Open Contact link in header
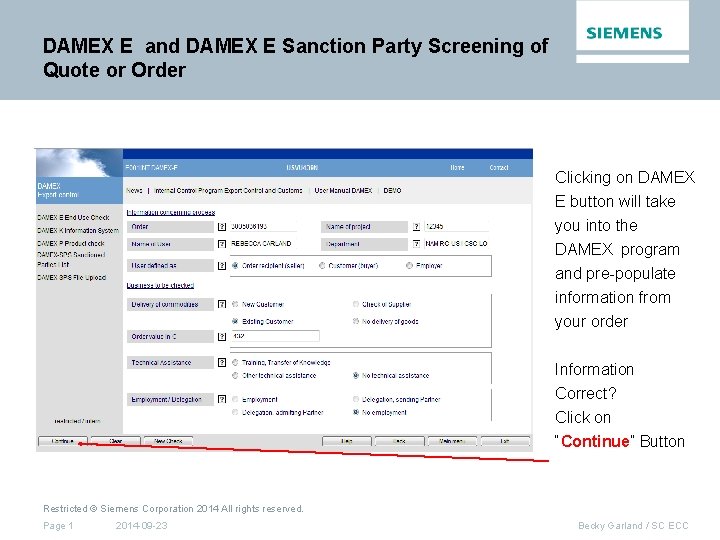The height and width of the screenshot is (540, 720). (499, 168)
